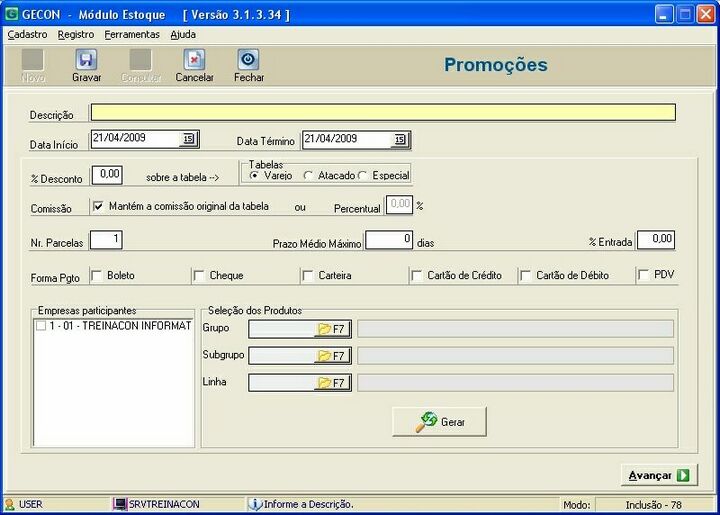Enable the Cartão de Débito checkbox

pyautogui.click(x=525, y=275)
